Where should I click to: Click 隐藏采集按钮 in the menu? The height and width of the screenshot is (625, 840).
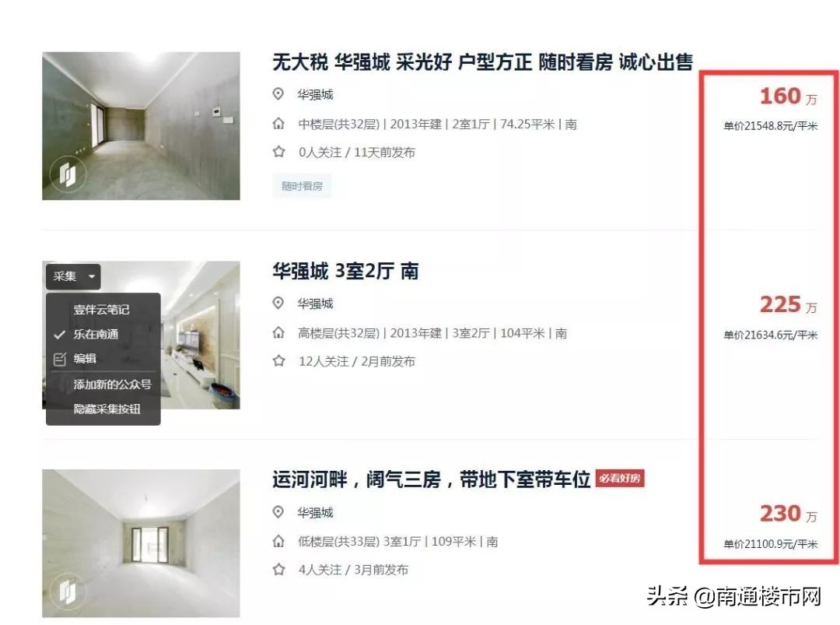point(103,409)
